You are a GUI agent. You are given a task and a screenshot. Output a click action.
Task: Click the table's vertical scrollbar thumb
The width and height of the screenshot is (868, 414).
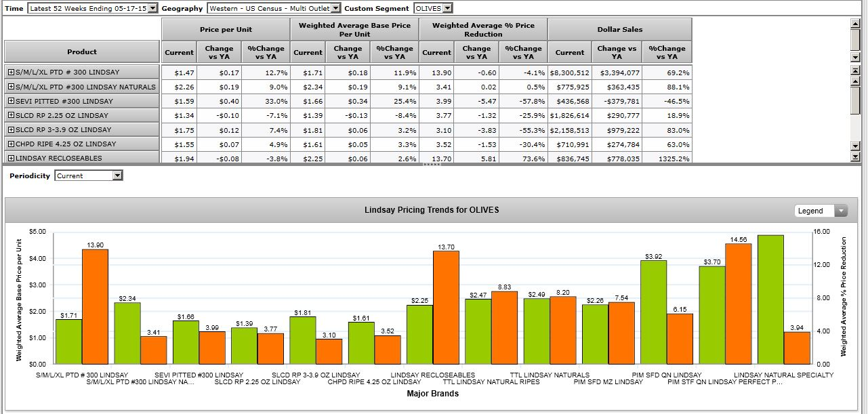tap(855, 100)
